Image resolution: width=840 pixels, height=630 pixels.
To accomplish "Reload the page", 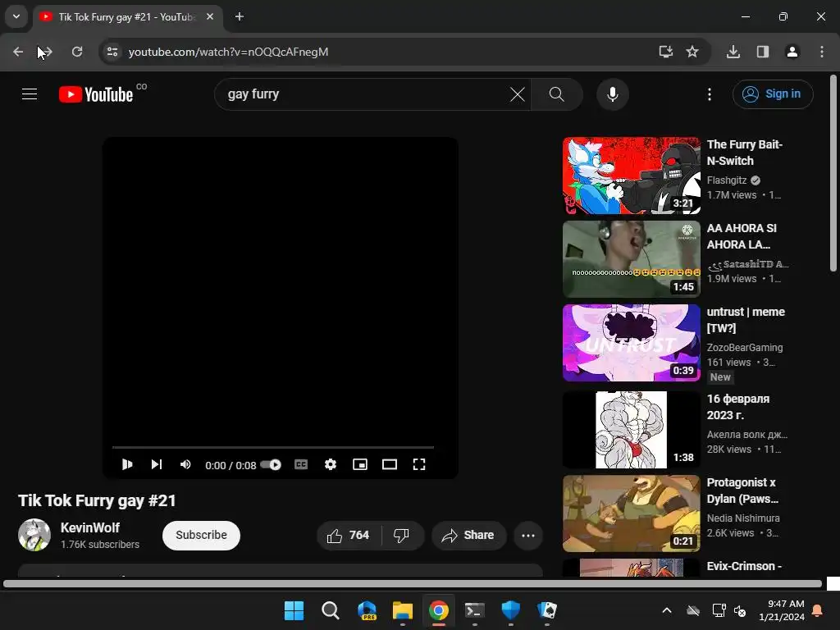I will (x=77, y=52).
